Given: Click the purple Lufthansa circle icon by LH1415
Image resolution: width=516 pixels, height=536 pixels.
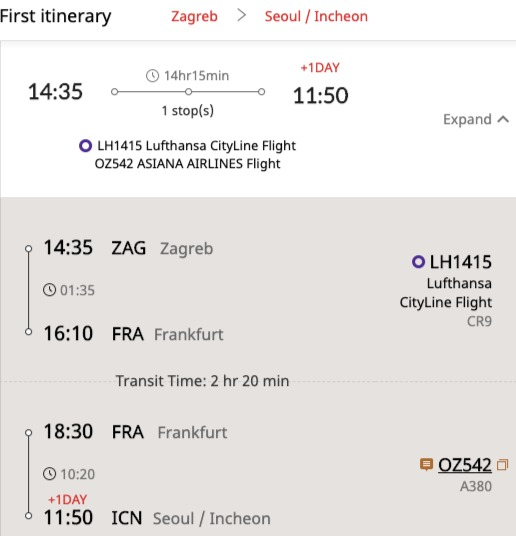Looking at the screenshot, I should coord(418,262).
